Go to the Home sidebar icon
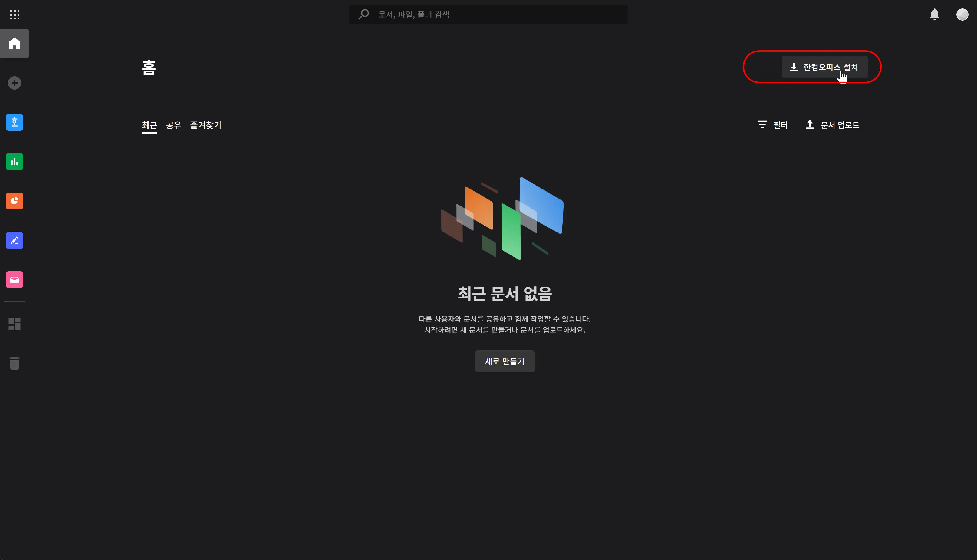Image resolution: width=977 pixels, height=560 pixels. click(15, 44)
